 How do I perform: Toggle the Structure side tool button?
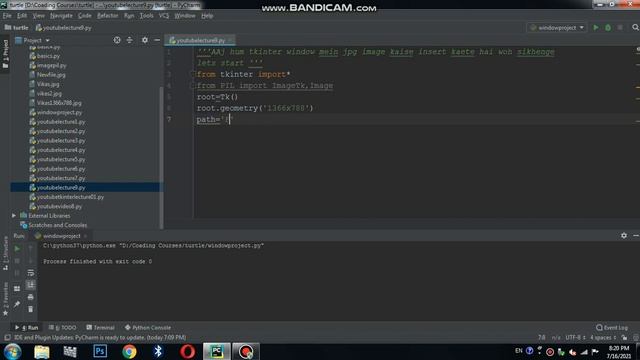point(5,253)
